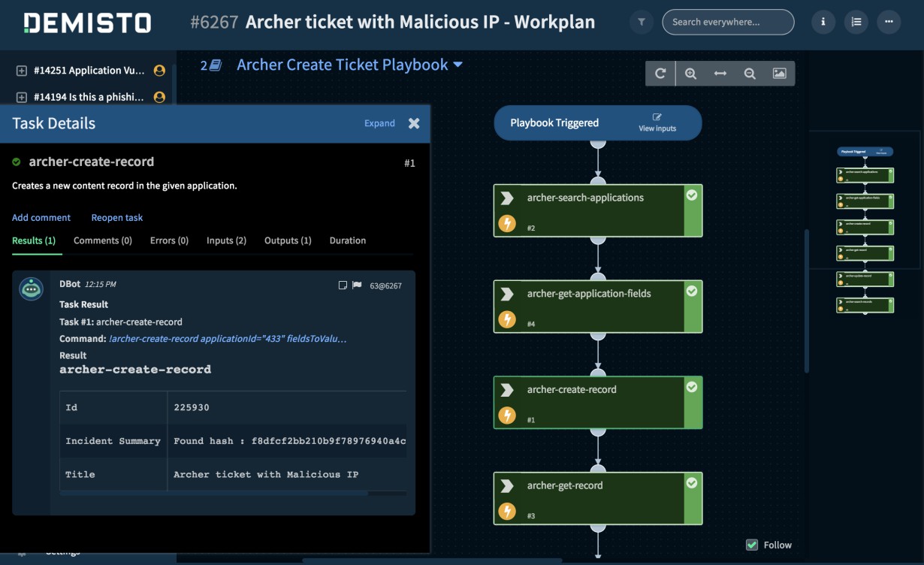The width and height of the screenshot is (924, 565).
Task: Click chevron icon on archer-search-applications
Action: coord(507,198)
